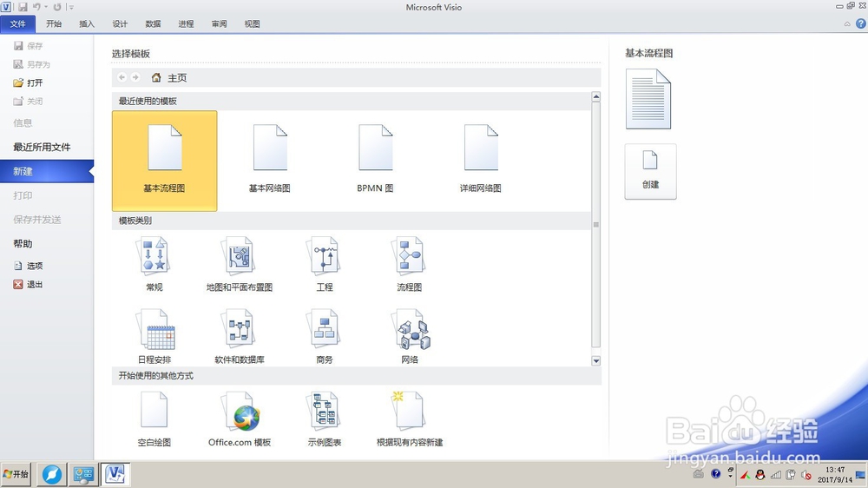Switch to the 插入 ribbon tab
868x488 pixels.
pyautogui.click(x=87, y=23)
